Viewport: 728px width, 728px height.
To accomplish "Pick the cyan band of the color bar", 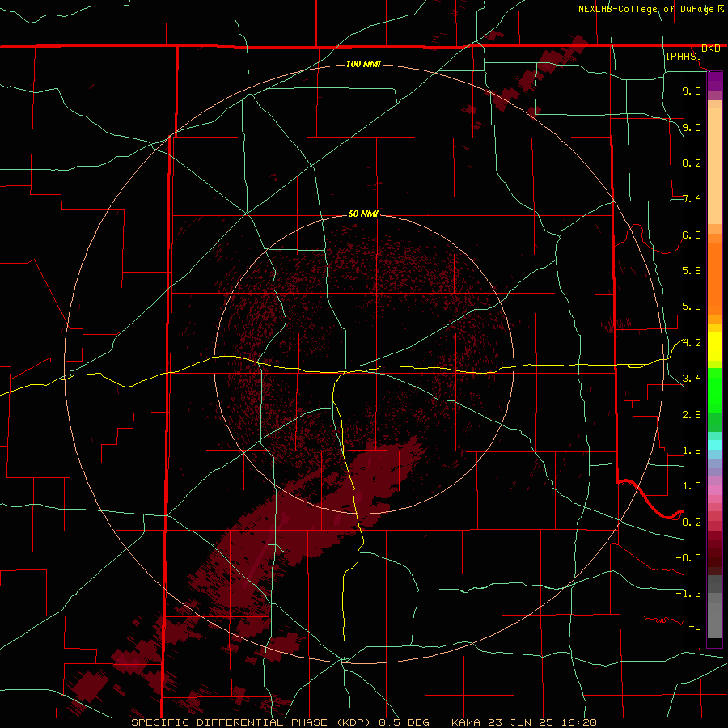I will point(714,445).
